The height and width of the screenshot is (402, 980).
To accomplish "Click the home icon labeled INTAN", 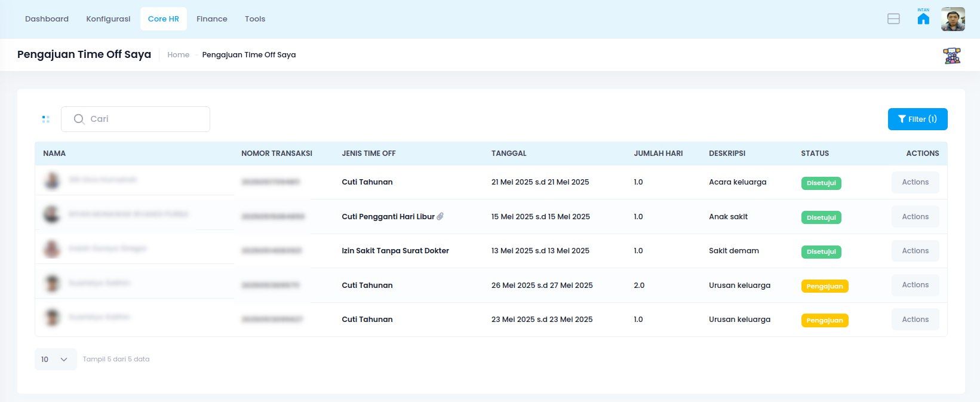I will (923, 19).
